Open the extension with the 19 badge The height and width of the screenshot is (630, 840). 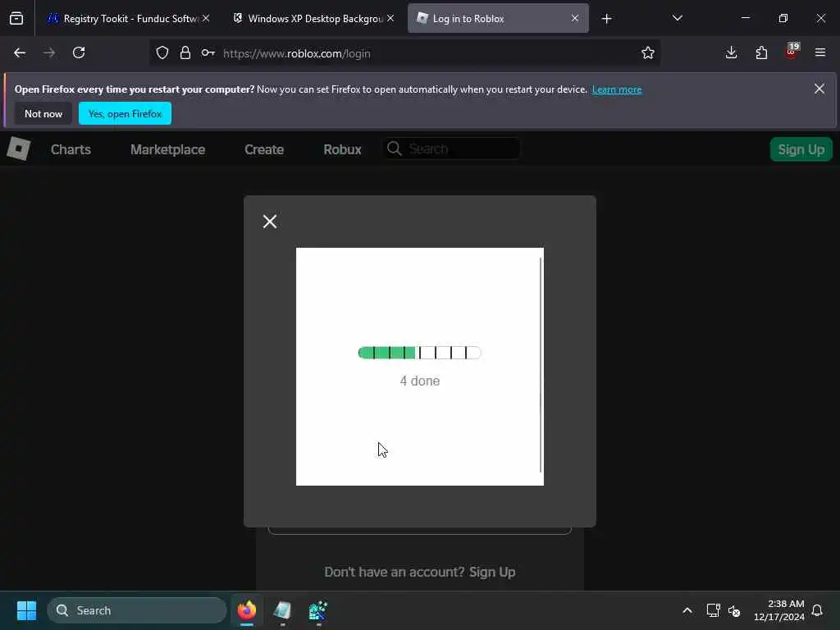(792, 52)
